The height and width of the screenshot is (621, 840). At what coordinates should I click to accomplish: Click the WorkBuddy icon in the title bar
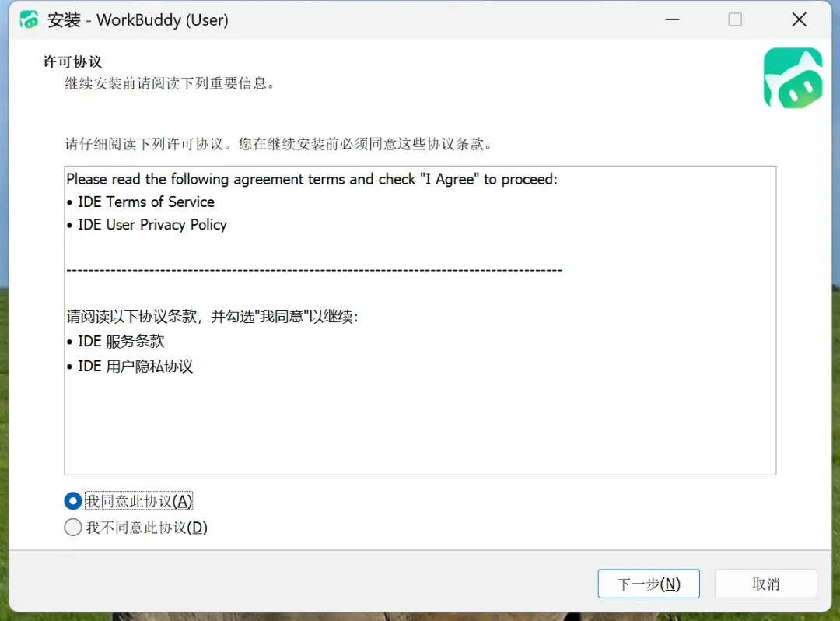29,19
